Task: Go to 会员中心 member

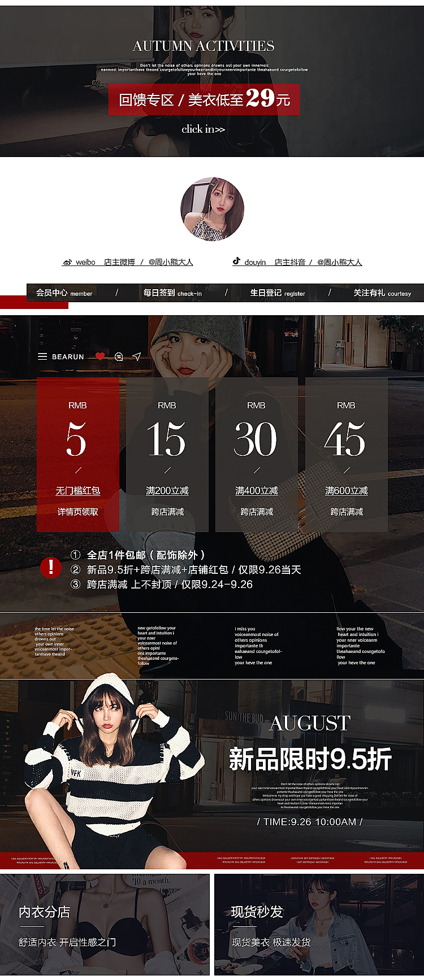Action: coord(64,293)
